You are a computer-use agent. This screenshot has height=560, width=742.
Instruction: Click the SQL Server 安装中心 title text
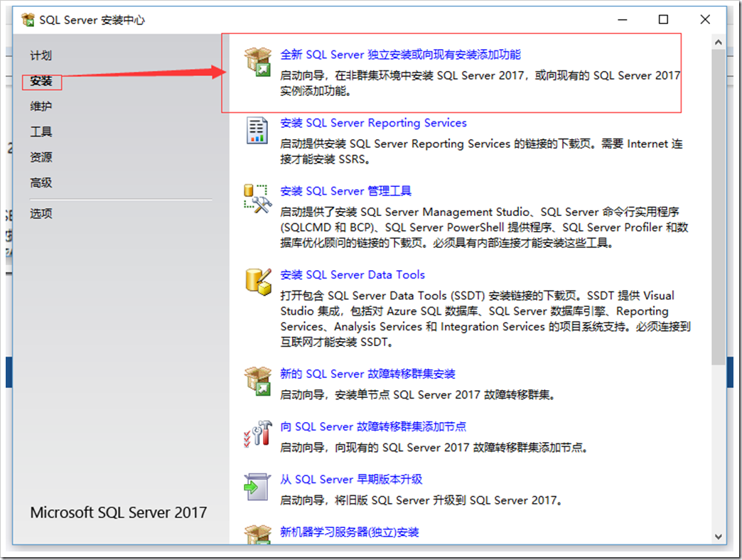tap(92, 20)
